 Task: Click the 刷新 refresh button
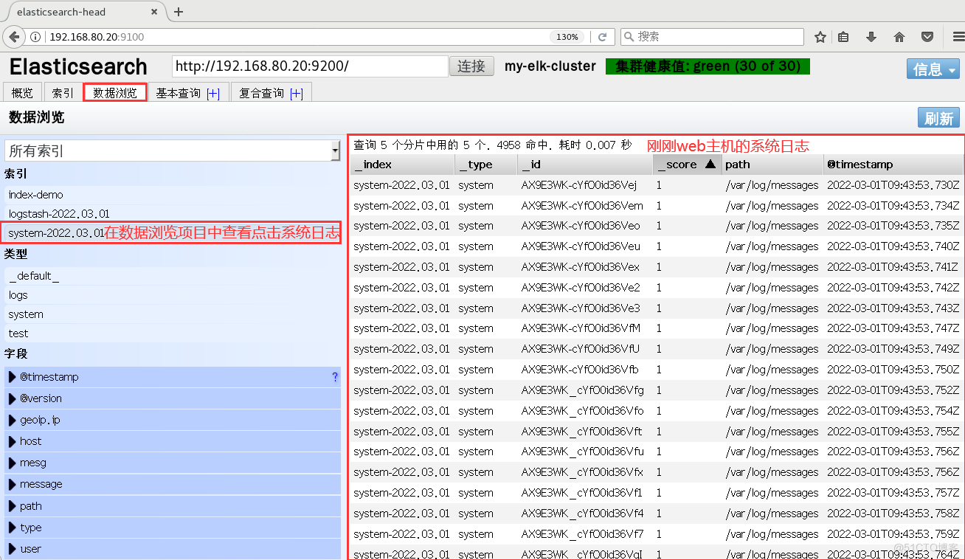click(938, 118)
